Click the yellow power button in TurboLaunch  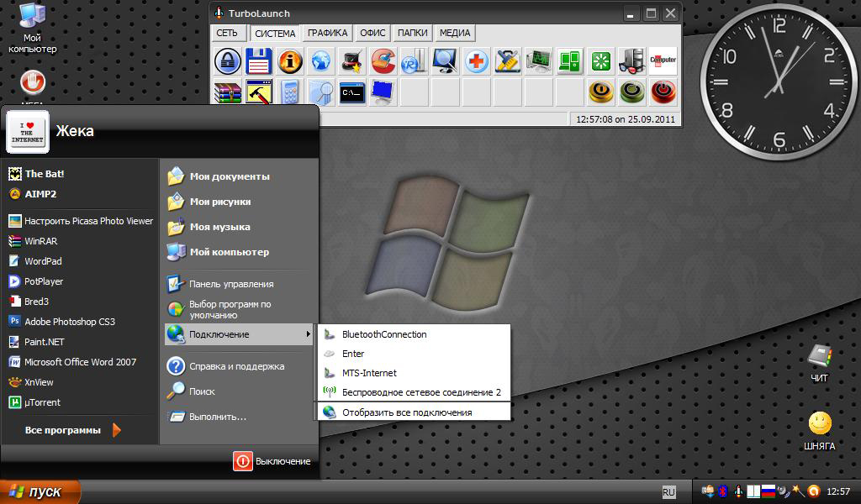click(x=600, y=92)
